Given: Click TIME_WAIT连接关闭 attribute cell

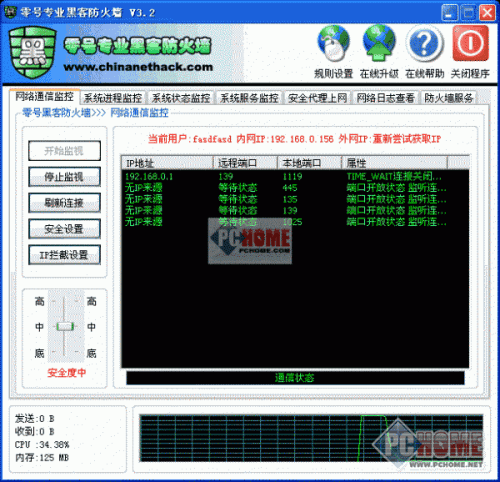Looking at the screenshot, I should (394, 176).
